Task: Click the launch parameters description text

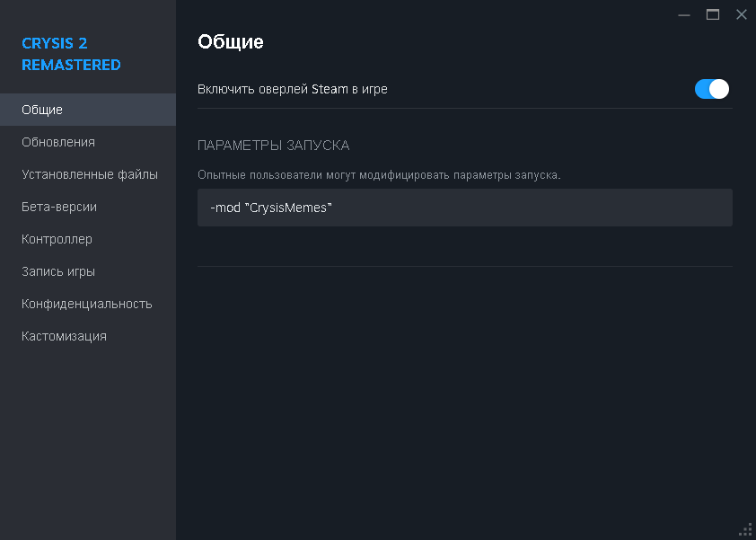Action: tap(379, 174)
